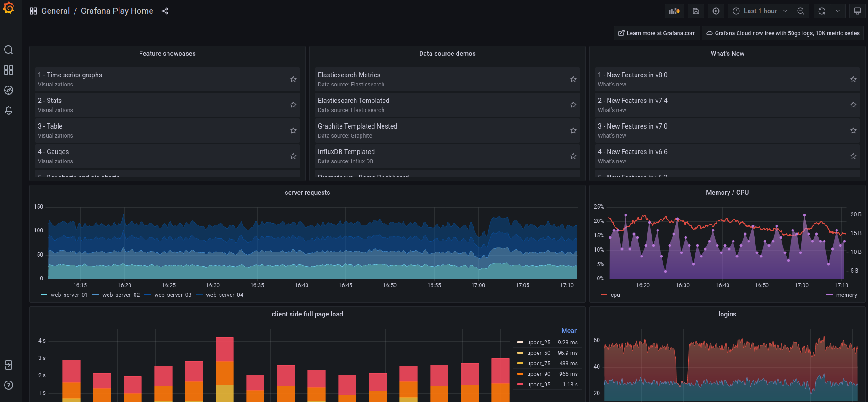868x402 pixels.
Task: Save dashboard using the disk icon
Action: (695, 11)
